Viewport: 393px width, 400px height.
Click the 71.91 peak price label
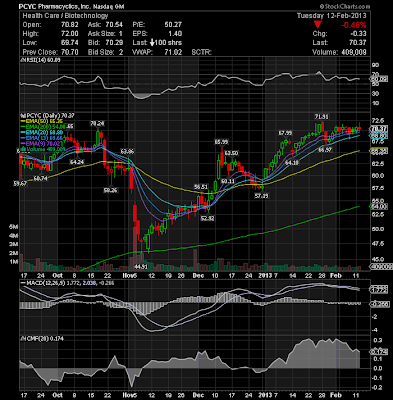(321, 117)
